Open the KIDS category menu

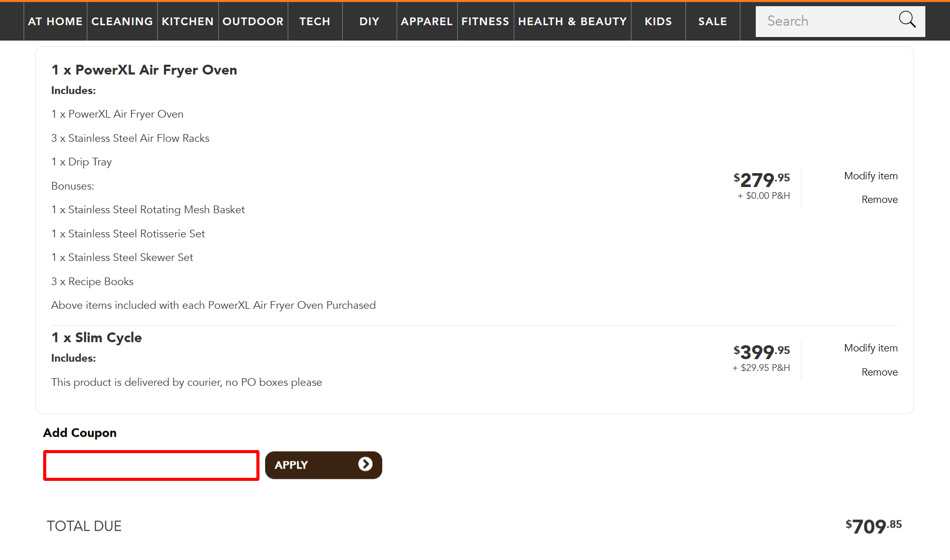tap(658, 21)
